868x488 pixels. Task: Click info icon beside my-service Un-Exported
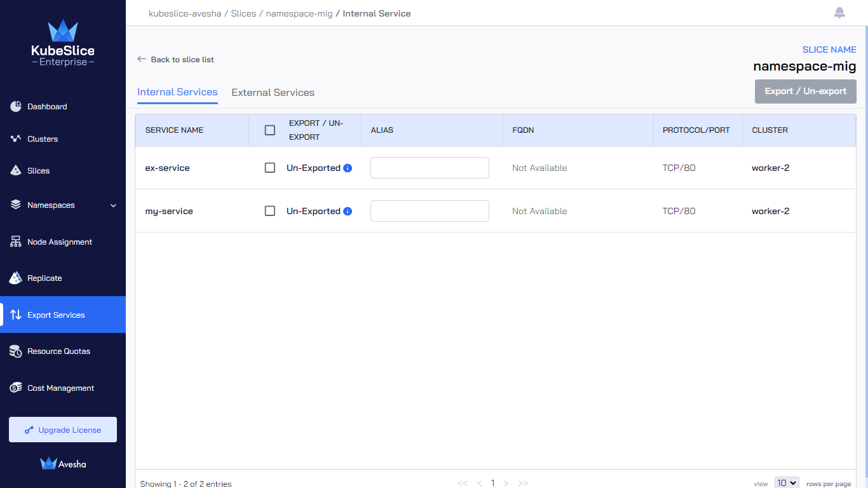pos(348,211)
